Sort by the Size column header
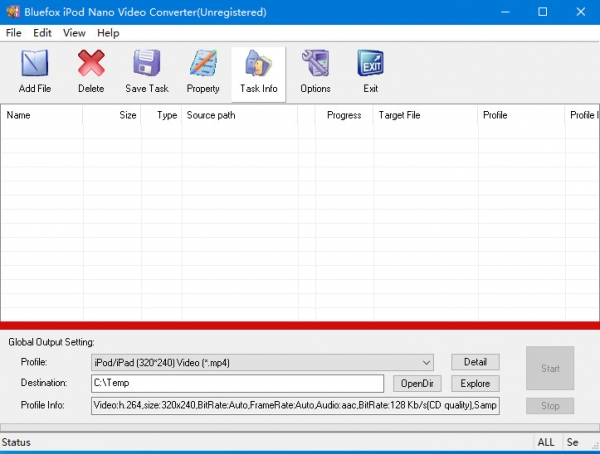This screenshot has height=454, width=600. [x=112, y=115]
